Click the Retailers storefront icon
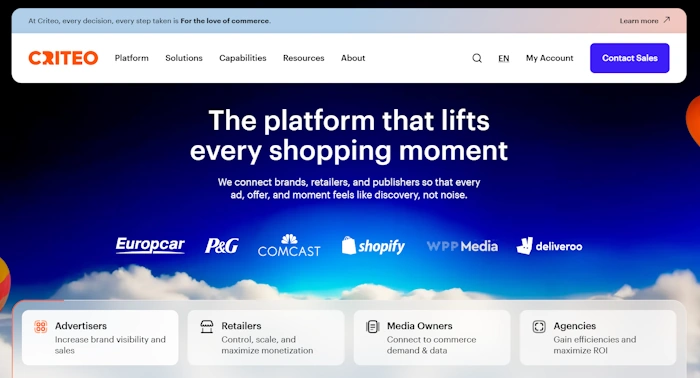This screenshot has height=378, width=700. coord(207,326)
